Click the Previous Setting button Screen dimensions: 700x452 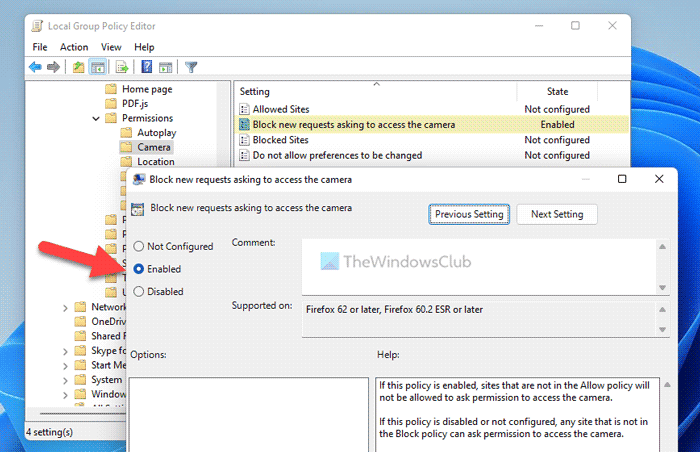[469, 214]
